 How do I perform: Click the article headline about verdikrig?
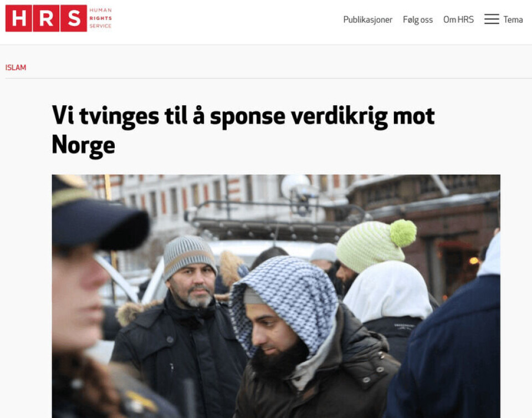[x=243, y=131]
